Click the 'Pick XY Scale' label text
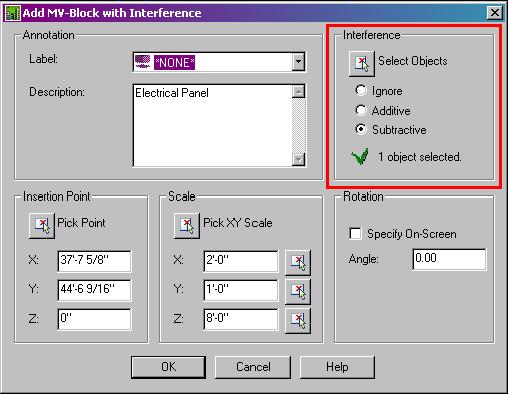Image resolution: width=509 pixels, height=395 pixels. [x=238, y=223]
